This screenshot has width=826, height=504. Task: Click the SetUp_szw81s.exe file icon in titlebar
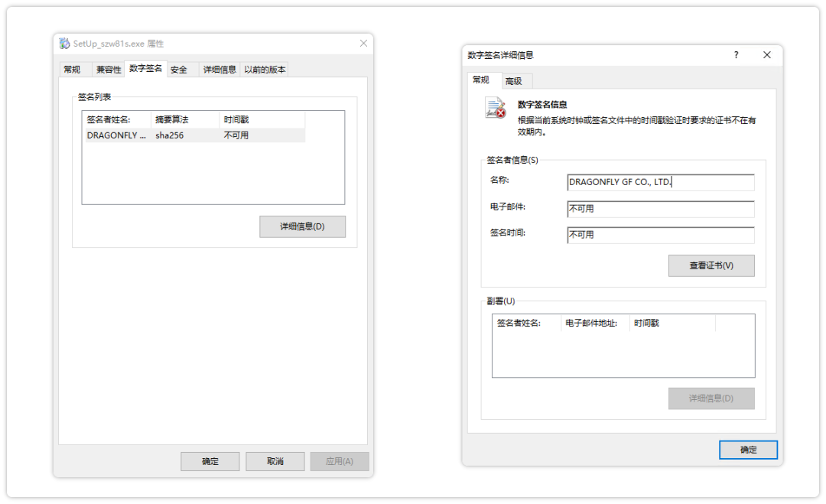tap(64, 44)
